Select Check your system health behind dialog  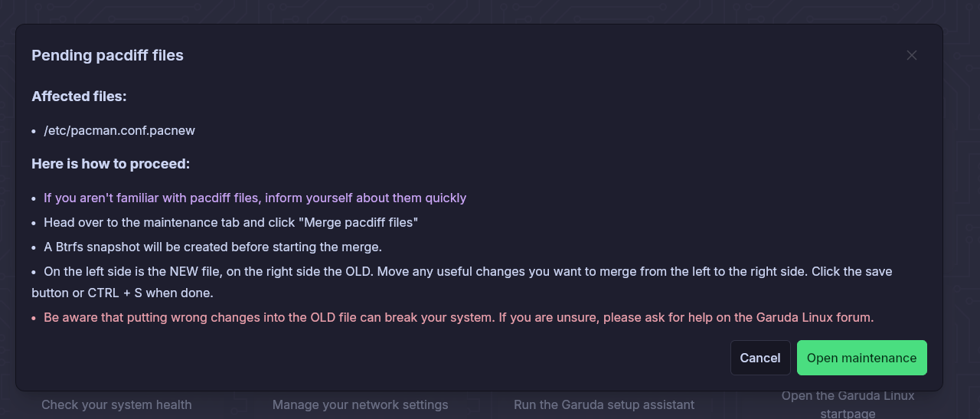(116, 404)
